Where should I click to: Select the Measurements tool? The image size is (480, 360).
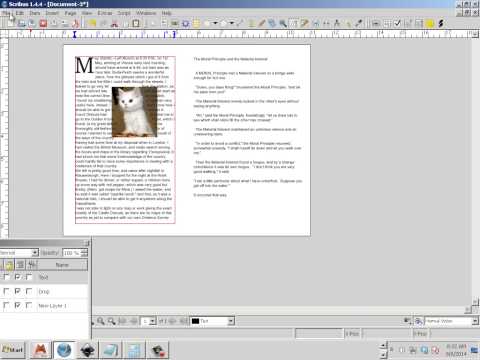pyautogui.click(x=337, y=23)
